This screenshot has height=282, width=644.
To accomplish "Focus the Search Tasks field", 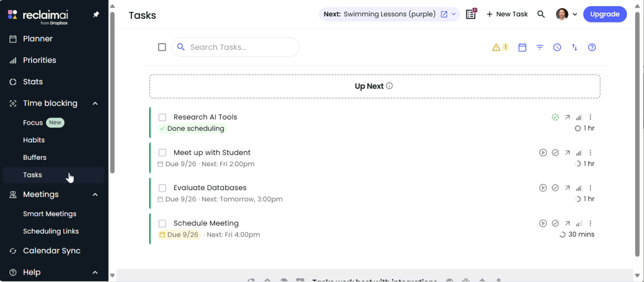I will click(x=235, y=47).
